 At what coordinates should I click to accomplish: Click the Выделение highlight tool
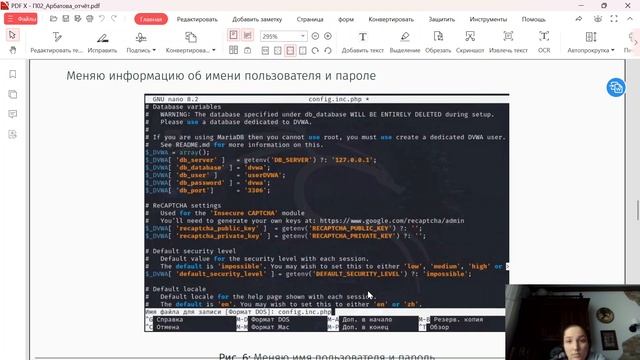(404, 42)
